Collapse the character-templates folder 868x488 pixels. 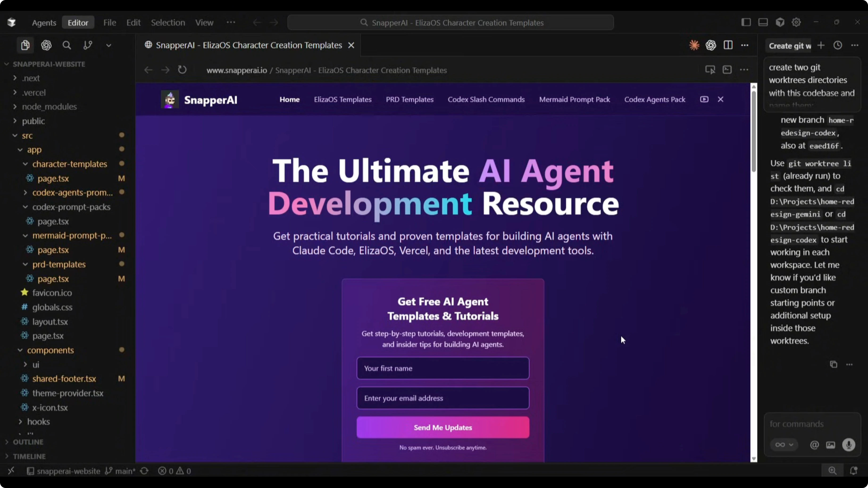pyautogui.click(x=69, y=164)
